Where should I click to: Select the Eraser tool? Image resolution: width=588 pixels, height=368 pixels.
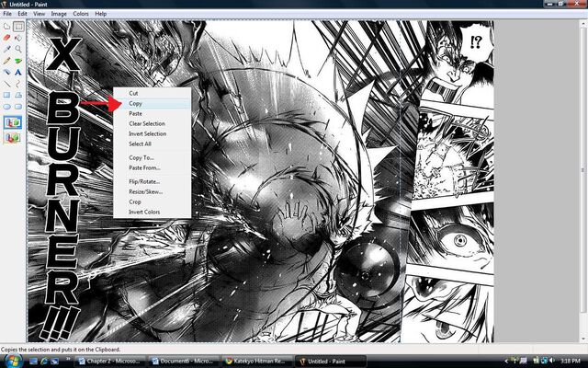6,38
